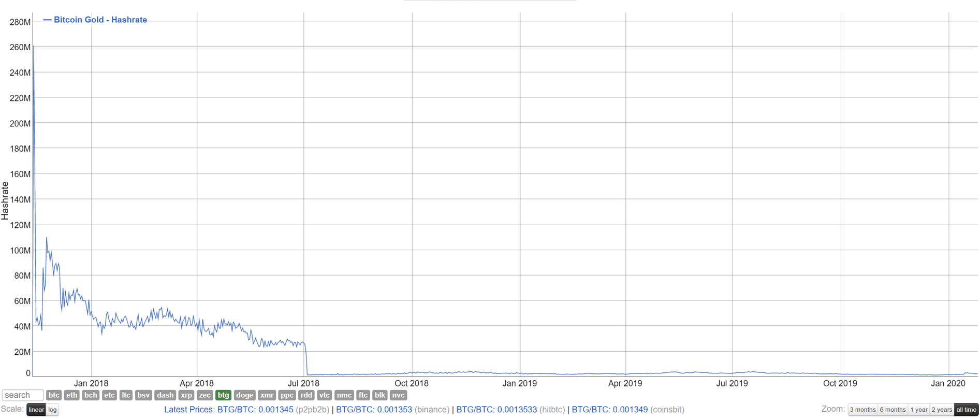Click the Jan 2018 axis label
The height and width of the screenshot is (419, 980).
tap(91, 383)
